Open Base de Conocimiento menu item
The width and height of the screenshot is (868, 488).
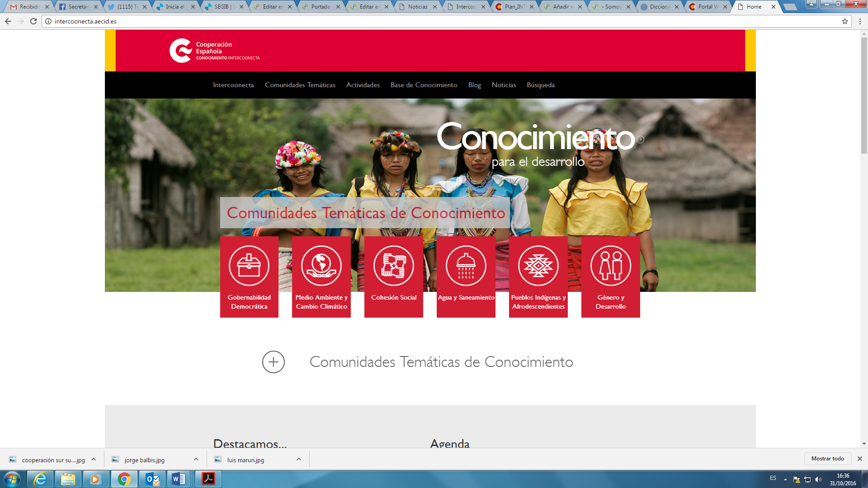(424, 85)
